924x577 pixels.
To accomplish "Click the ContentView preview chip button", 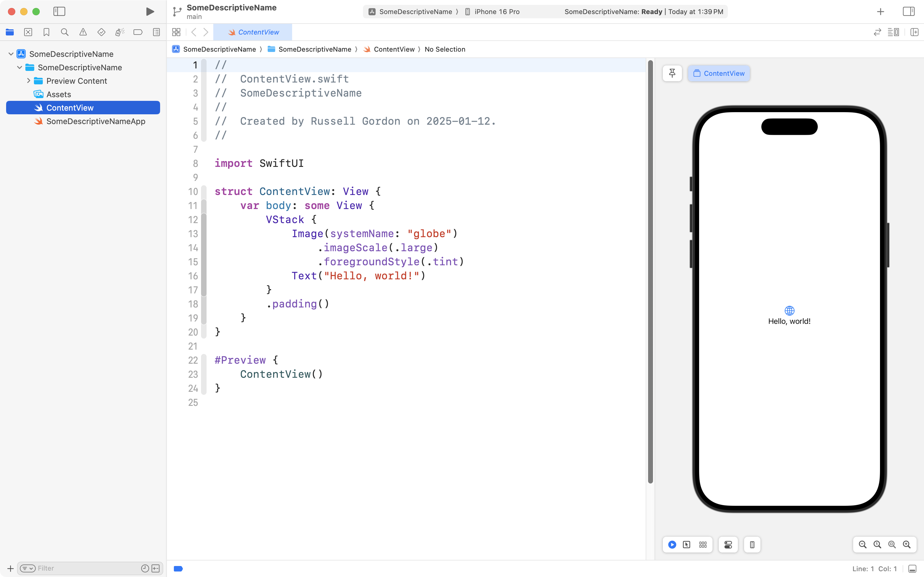I will pos(718,73).
